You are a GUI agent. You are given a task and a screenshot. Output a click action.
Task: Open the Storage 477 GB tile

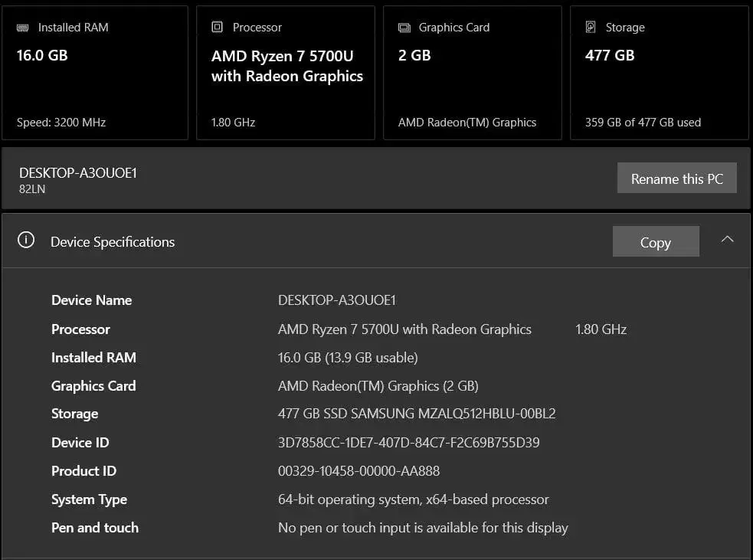659,74
